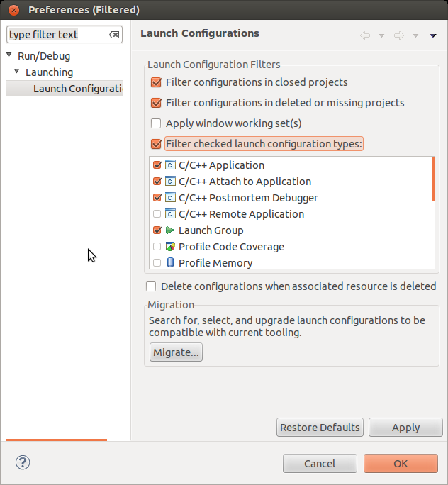
Task: Select the C/C++ Remote Application icon
Action: tap(170, 214)
